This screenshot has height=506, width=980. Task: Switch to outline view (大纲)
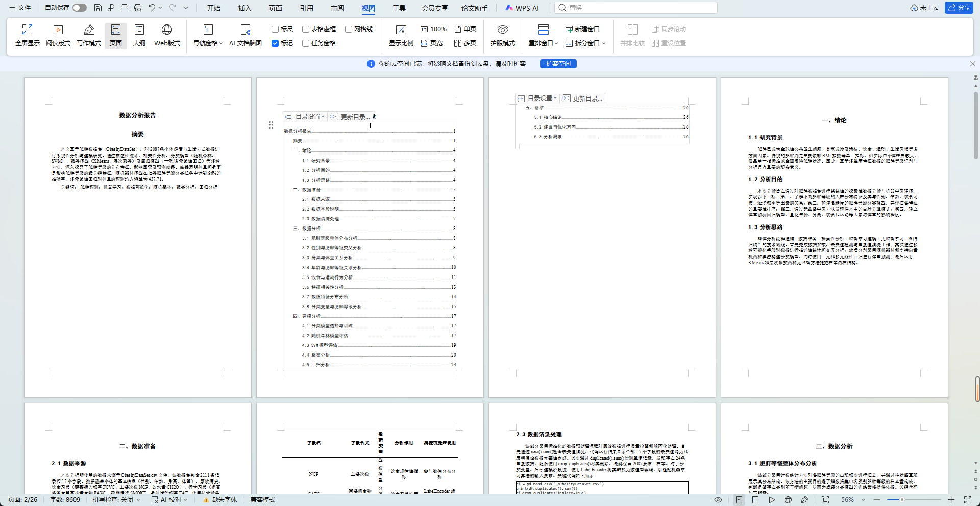[139, 36]
